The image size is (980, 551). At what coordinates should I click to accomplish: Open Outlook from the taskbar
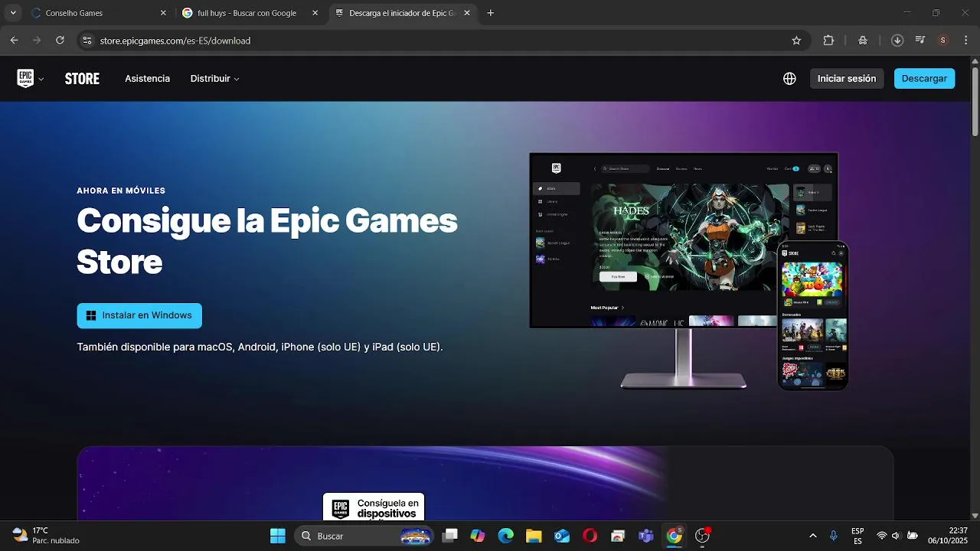pyautogui.click(x=562, y=536)
